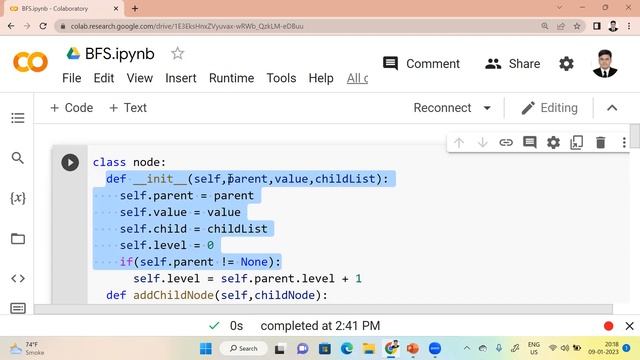Open the Insert menu
640x360 pixels.
[181, 78]
